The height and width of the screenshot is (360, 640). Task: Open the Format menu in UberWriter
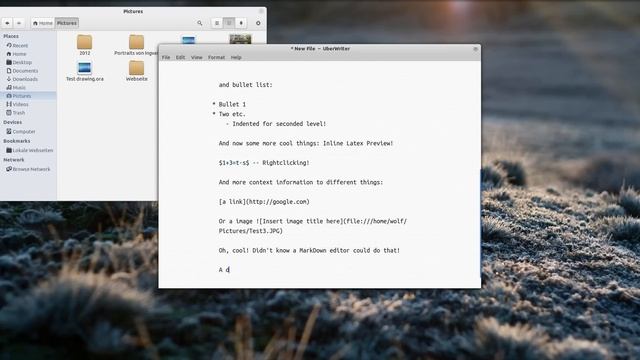point(216,58)
